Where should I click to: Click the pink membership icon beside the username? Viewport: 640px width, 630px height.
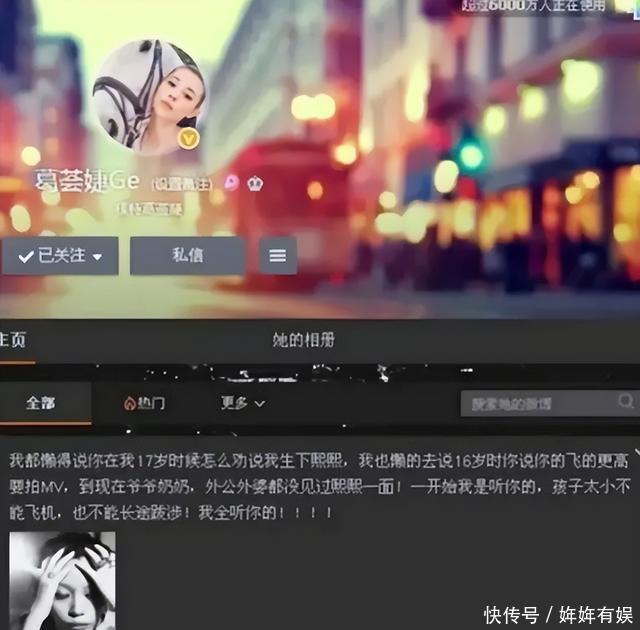(x=231, y=183)
